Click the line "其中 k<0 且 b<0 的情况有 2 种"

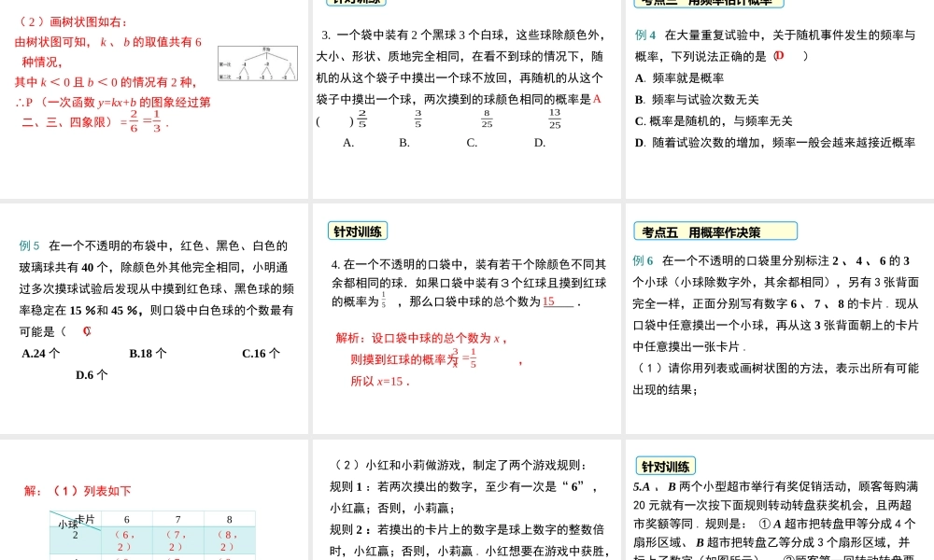[x=106, y=82]
